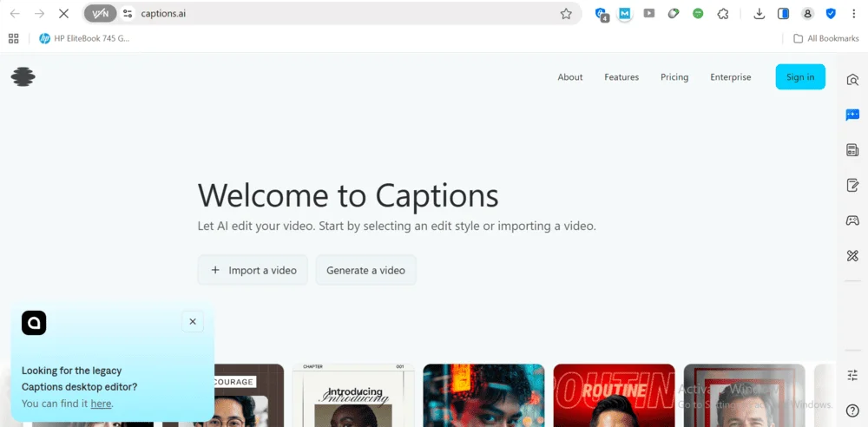Open the Features navigation item
868x427 pixels.
tap(621, 77)
